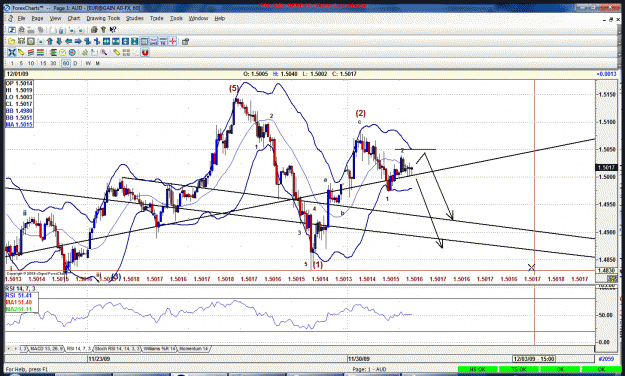625x376 pixels.
Task: Click the red magnet snap icon
Action: point(145,52)
